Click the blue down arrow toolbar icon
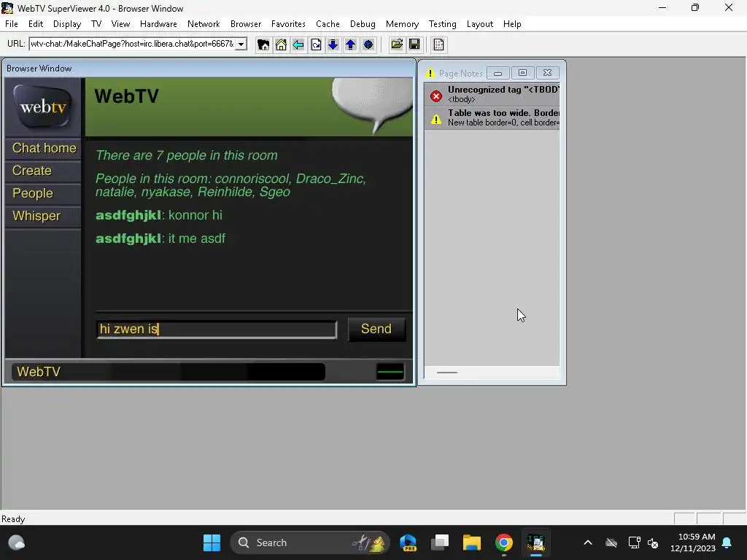Screen dimensions: 747x560 333,44
